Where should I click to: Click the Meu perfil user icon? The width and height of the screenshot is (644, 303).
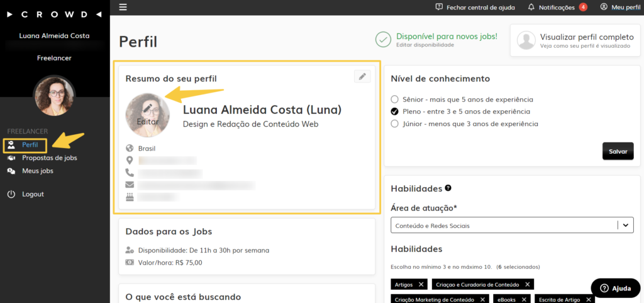coord(603,7)
